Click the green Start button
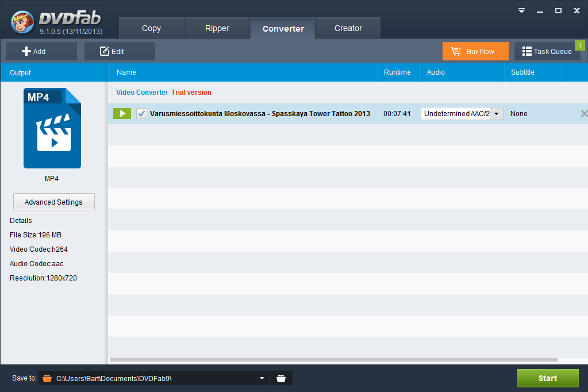The width and height of the screenshot is (588, 392). [x=548, y=378]
